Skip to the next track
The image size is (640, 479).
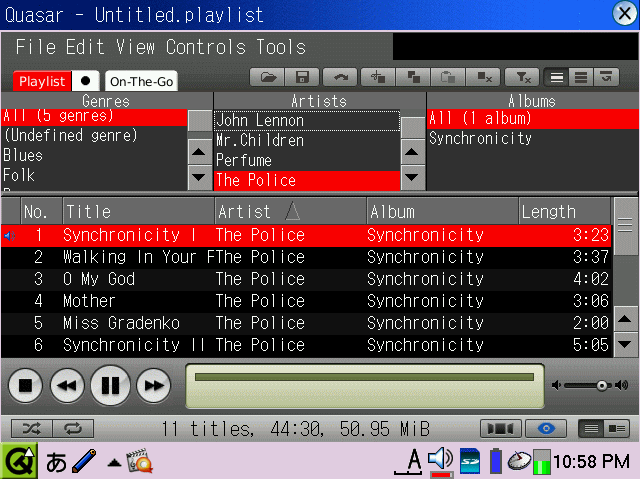pos(153,386)
